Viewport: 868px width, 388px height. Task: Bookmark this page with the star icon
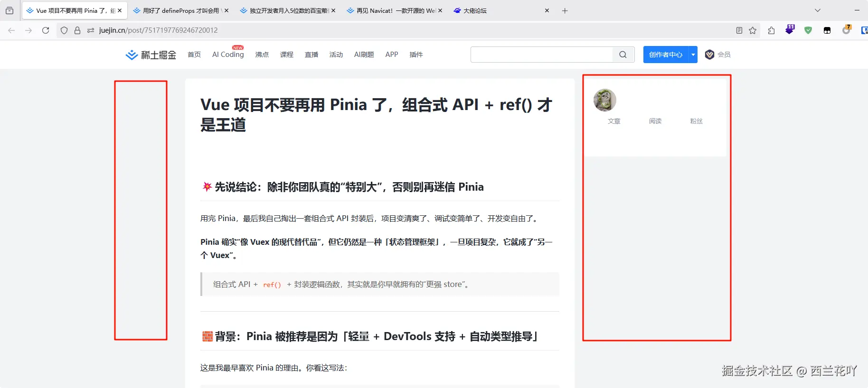753,30
